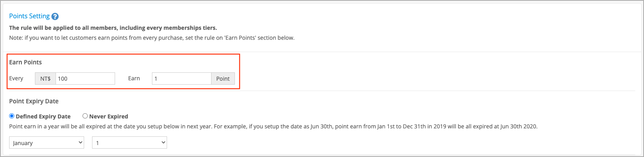Open the expiry day dropdown showing 1
644x157 pixels.
(x=129, y=143)
